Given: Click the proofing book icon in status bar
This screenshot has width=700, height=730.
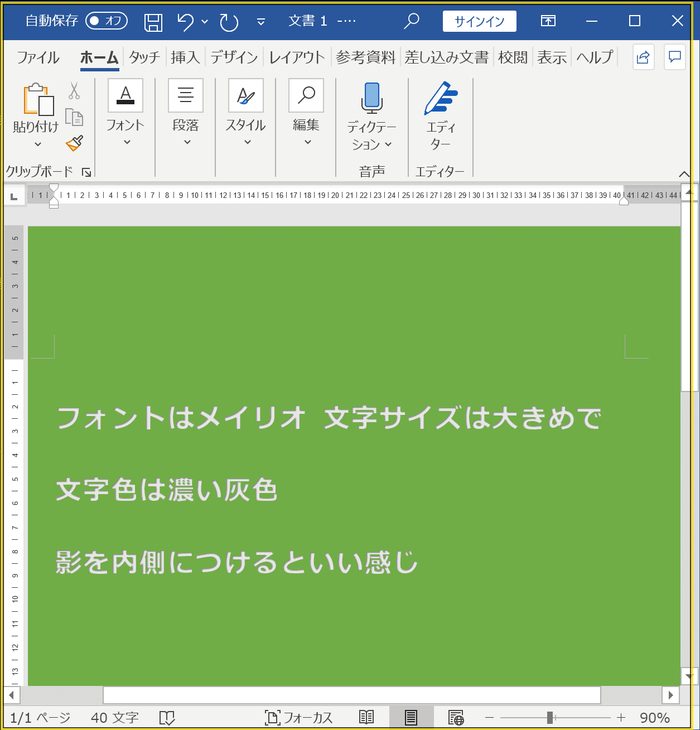Looking at the screenshot, I should (x=167, y=718).
